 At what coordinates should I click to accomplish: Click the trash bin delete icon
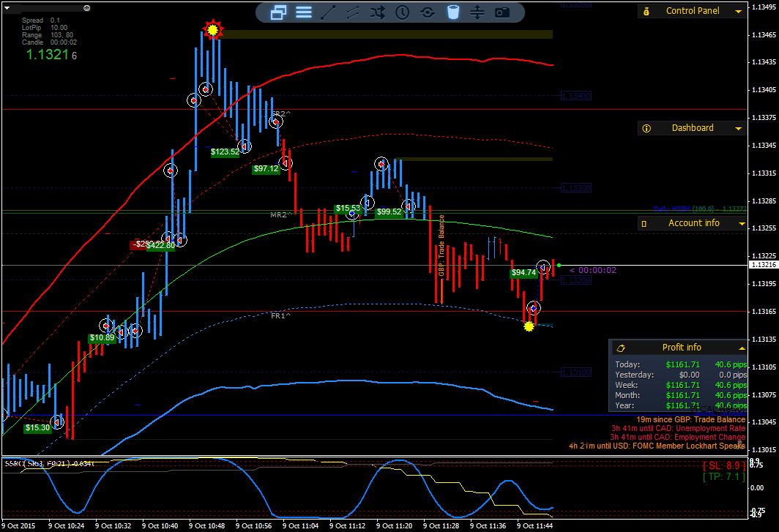coord(452,12)
